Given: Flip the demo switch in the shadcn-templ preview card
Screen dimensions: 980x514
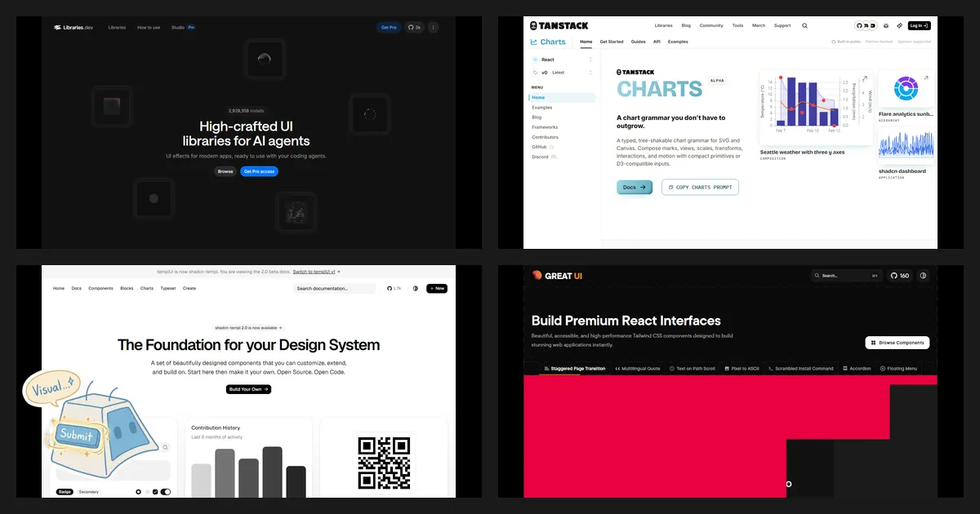Looking at the screenshot, I should pos(166,492).
